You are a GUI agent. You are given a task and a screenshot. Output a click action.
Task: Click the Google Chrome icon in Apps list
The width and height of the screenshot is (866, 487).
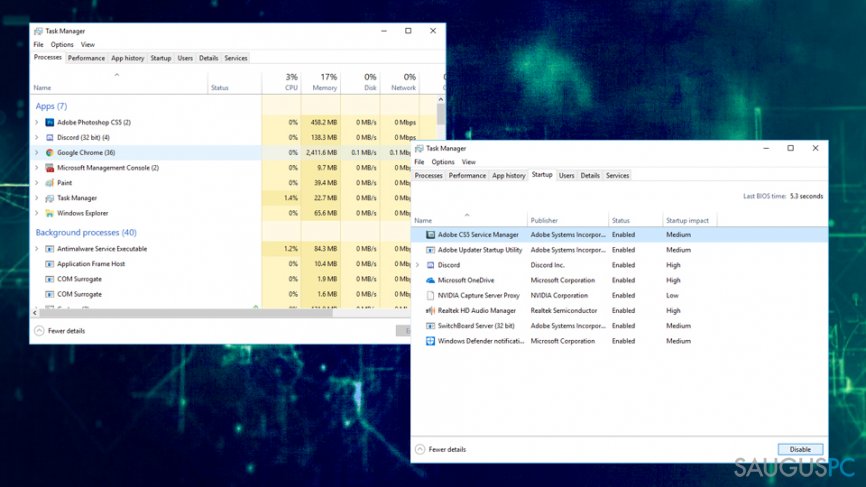tap(50, 152)
